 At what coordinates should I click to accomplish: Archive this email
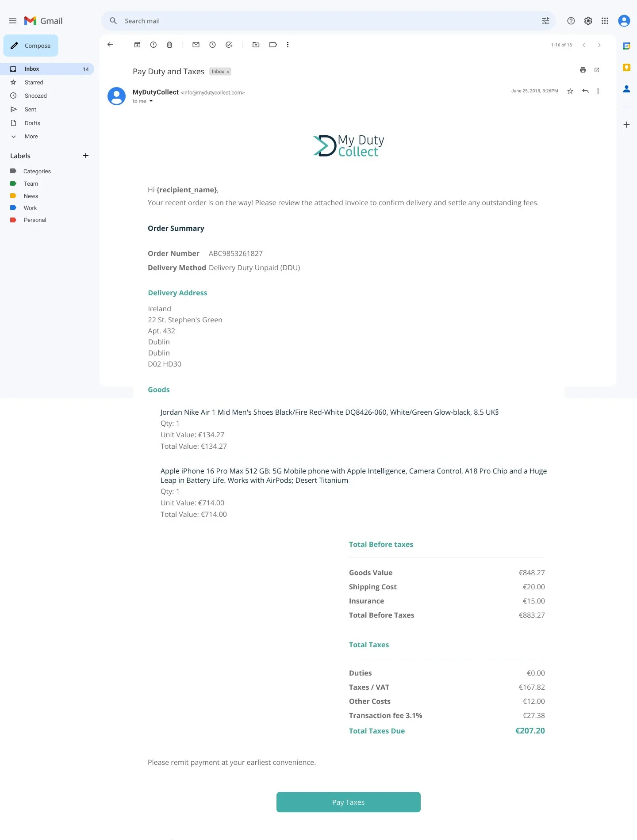click(137, 45)
